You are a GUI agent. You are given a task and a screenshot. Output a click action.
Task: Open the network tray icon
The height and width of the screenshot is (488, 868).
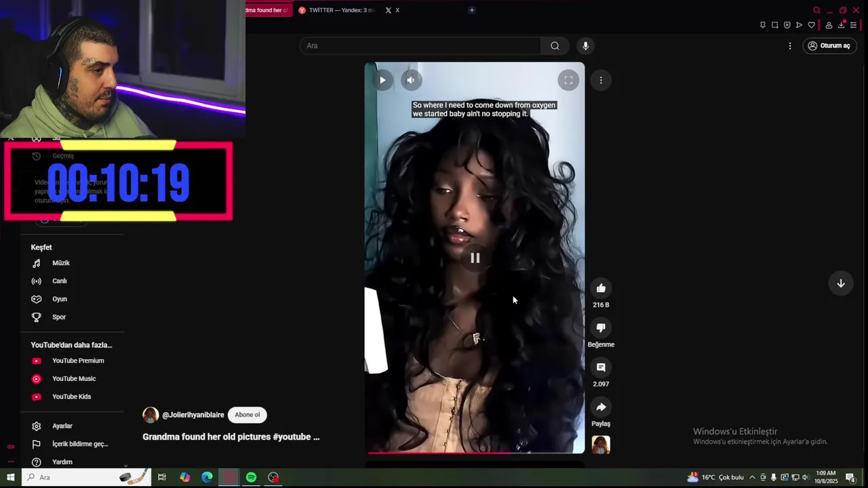(x=795, y=477)
